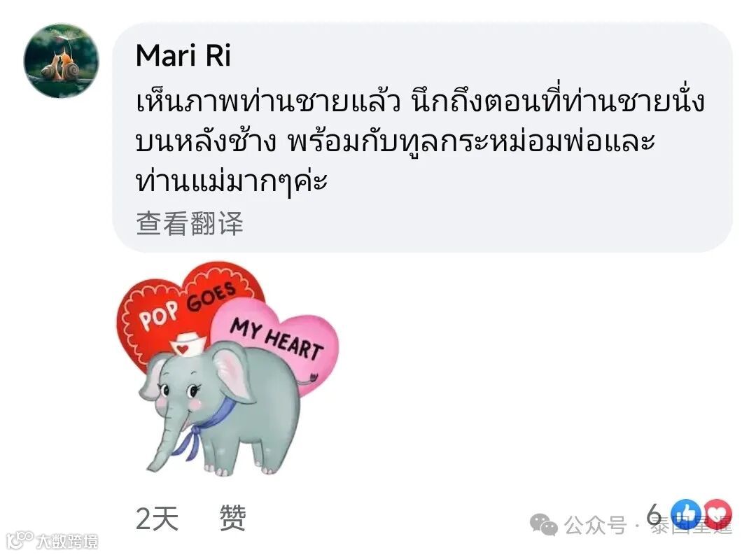Click the 大数跨境 logo icon
The height and width of the screenshot is (555, 756).
coord(20,540)
